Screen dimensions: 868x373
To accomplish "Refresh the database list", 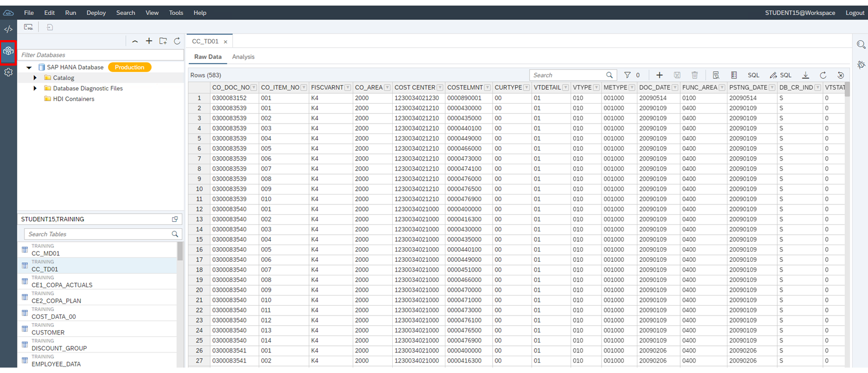I will 177,41.
